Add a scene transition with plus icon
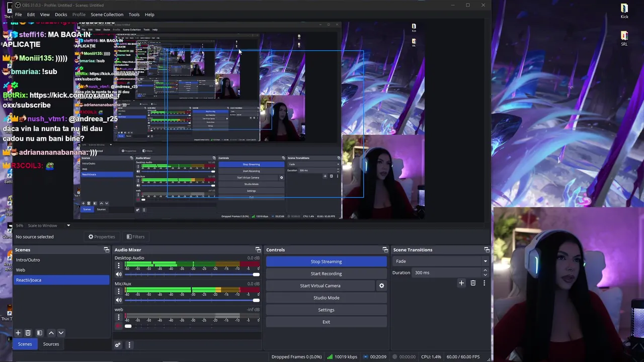644x362 pixels. coord(461,283)
